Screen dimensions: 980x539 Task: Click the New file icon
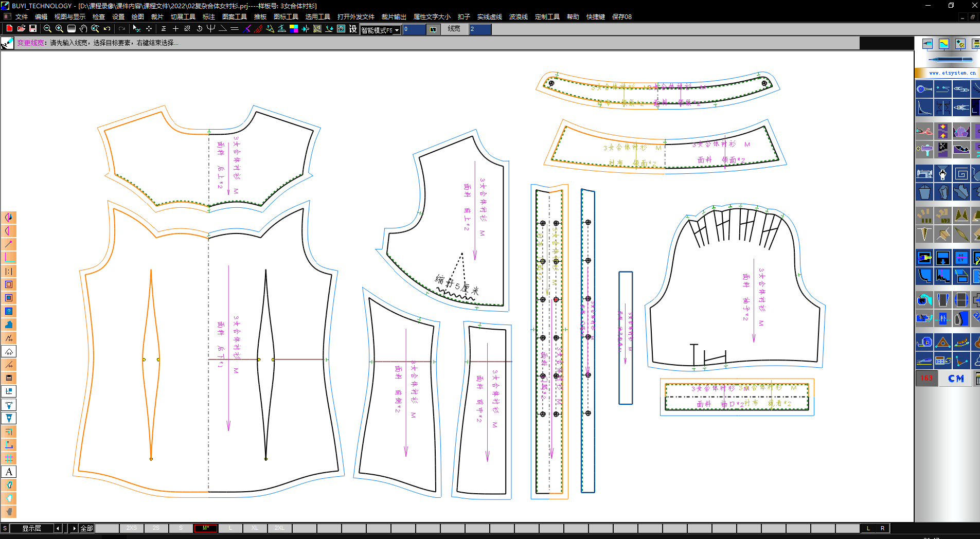pyautogui.click(x=9, y=29)
